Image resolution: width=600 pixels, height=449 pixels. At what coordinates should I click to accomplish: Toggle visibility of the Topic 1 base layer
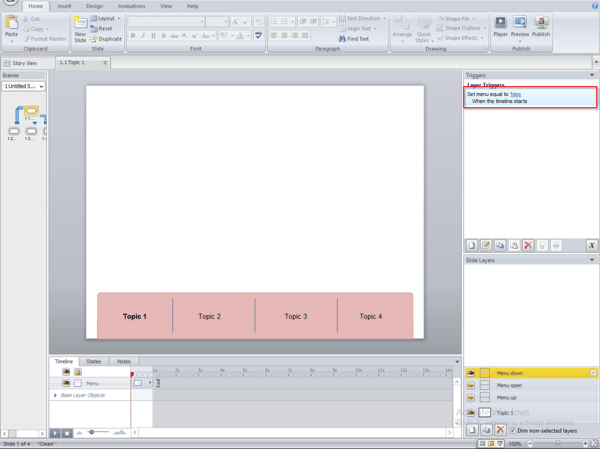(x=471, y=413)
